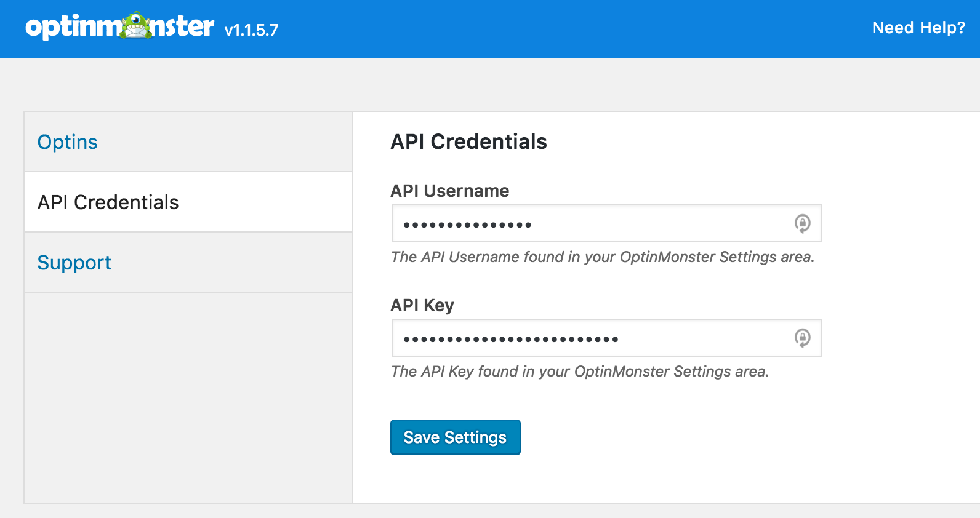Image resolution: width=980 pixels, height=518 pixels.
Task: Click the OptinMonster logo
Action: pos(120,26)
